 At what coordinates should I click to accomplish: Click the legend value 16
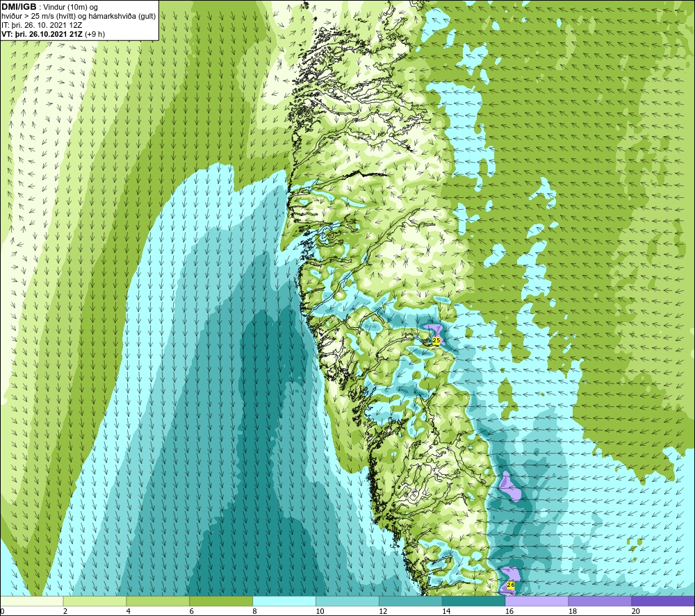(x=509, y=611)
